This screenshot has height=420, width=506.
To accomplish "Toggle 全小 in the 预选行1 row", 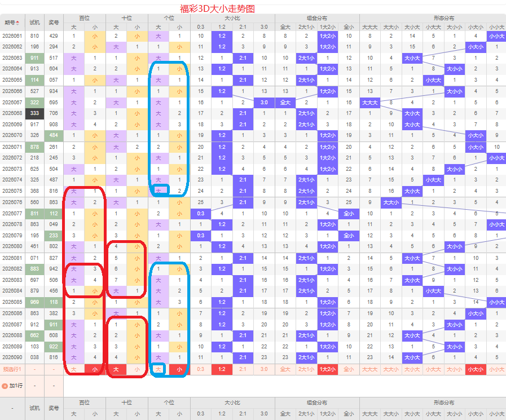I will click(x=349, y=369).
